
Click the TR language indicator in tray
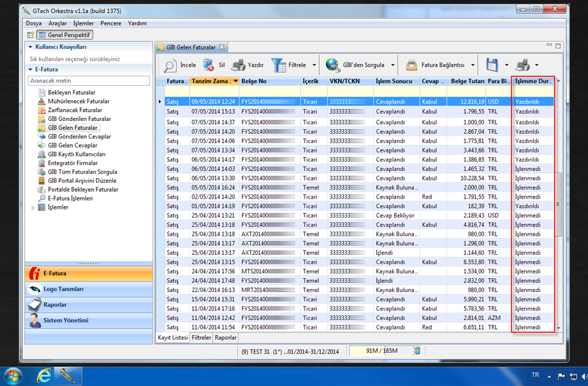pyautogui.click(x=535, y=375)
